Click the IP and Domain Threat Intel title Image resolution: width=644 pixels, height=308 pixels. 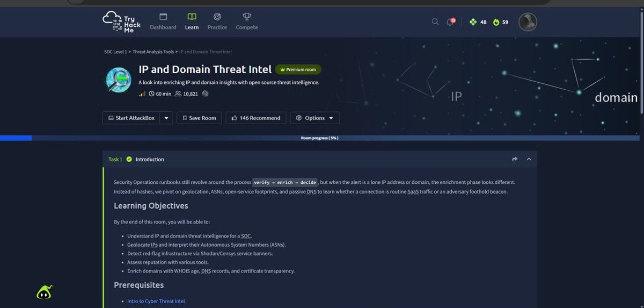tap(205, 69)
